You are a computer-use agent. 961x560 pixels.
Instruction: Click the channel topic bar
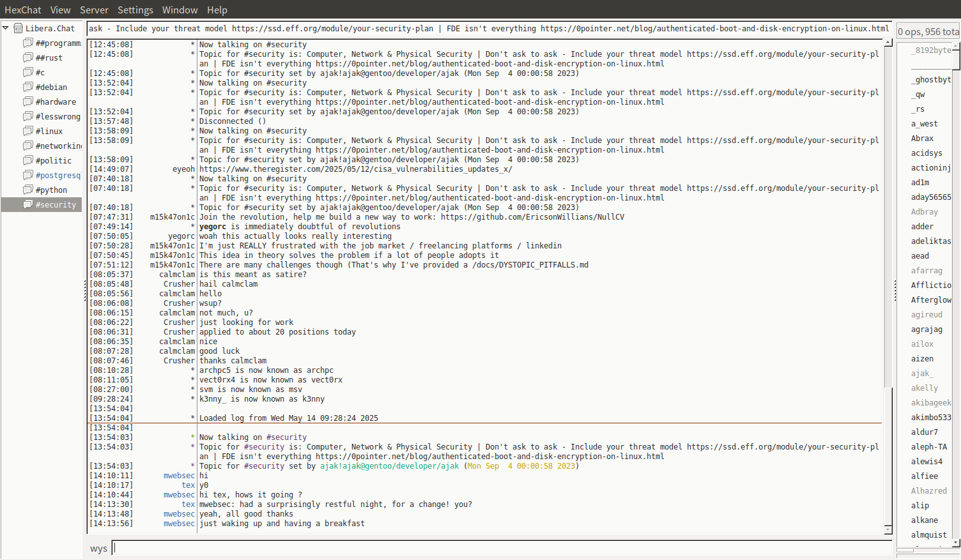point(489,29)
